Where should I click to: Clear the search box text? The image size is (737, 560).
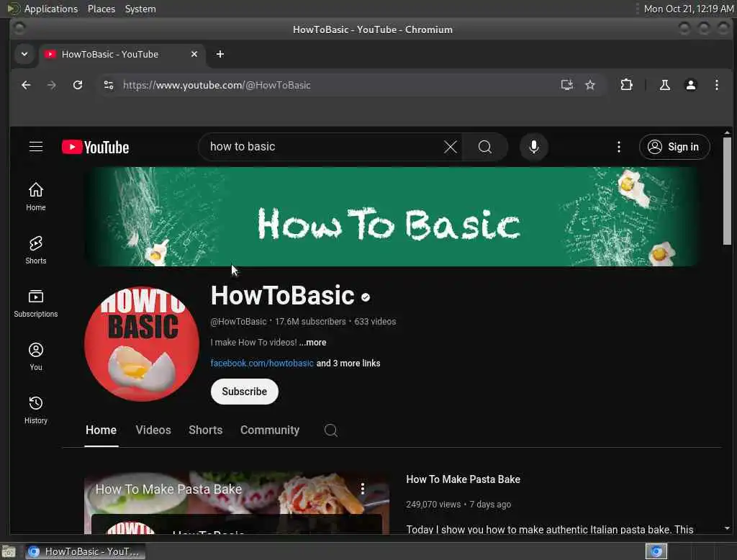450,147
